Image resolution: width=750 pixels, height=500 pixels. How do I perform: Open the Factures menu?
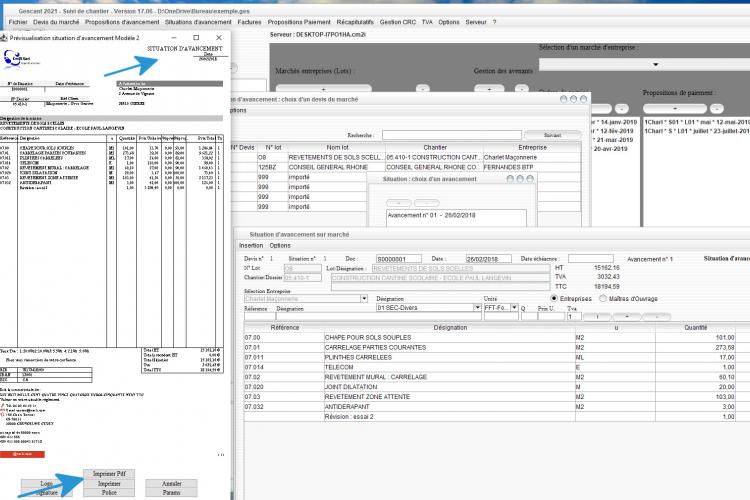249,22
